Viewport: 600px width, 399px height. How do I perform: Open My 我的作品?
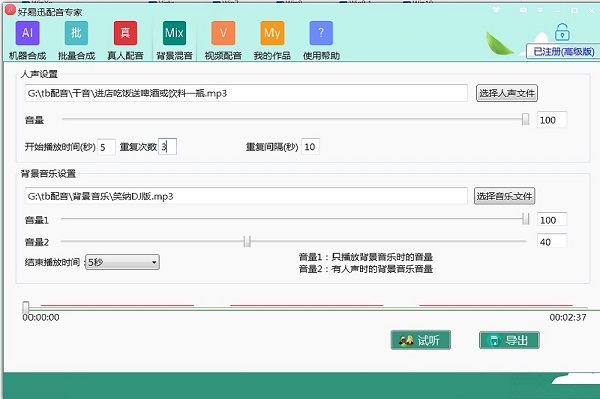pos(272,40)
